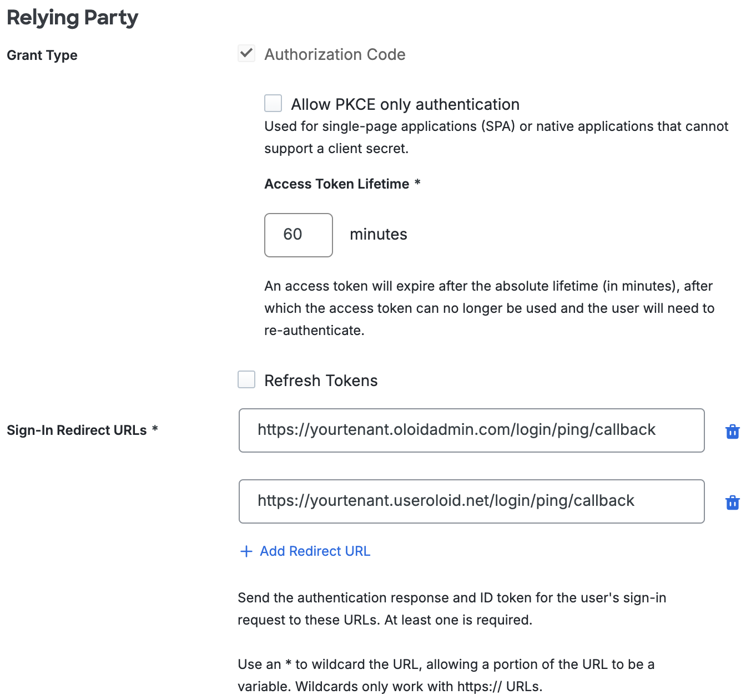Open Add Redirect URL to create a new entry
Viewport: 746px width, 700px height.
[315, 551]
